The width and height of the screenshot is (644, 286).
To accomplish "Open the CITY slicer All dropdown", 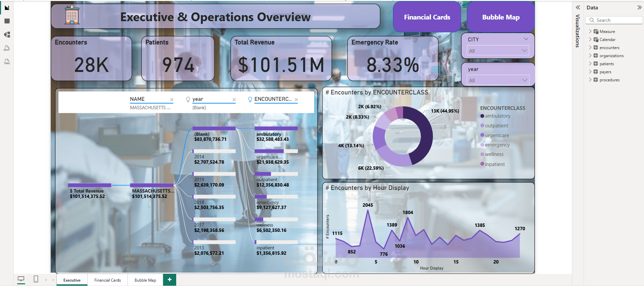I will (x=498, y=51).
